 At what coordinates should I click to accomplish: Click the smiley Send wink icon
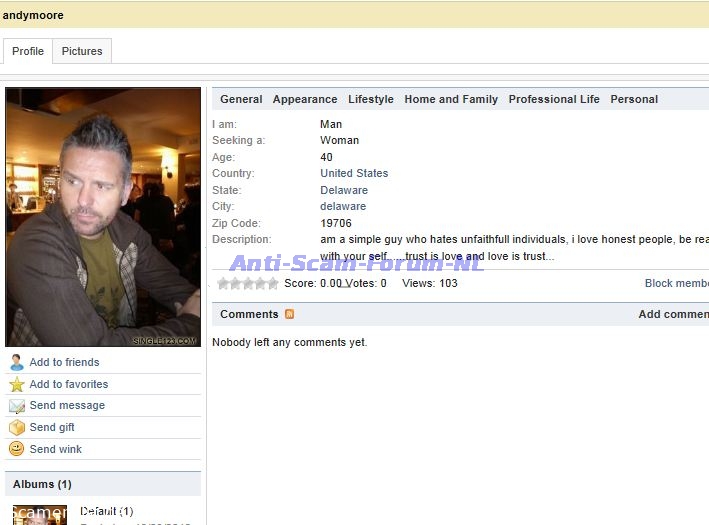[x=17, y=449]
